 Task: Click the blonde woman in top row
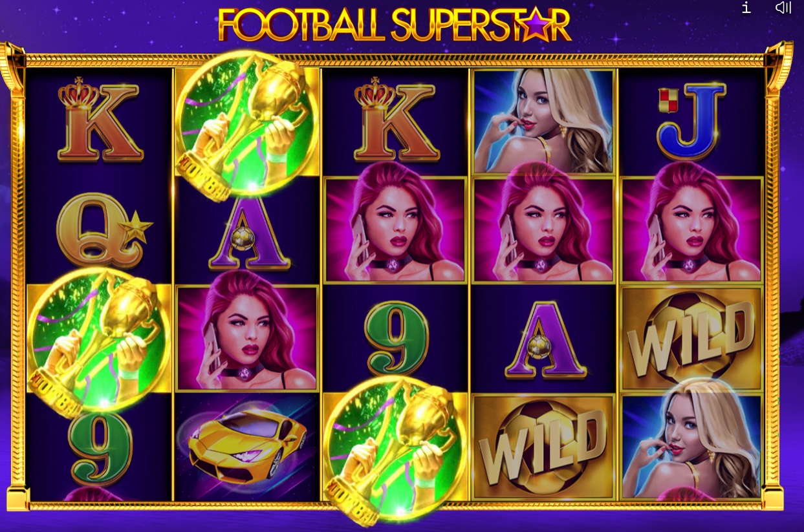point(543,122)
